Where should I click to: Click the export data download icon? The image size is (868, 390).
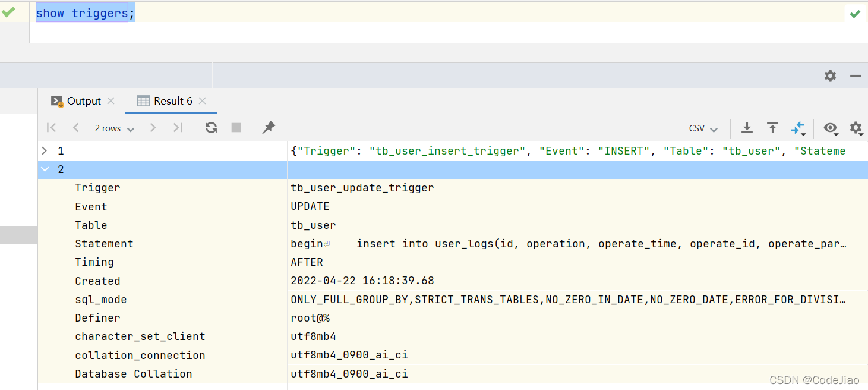(747, 128)
